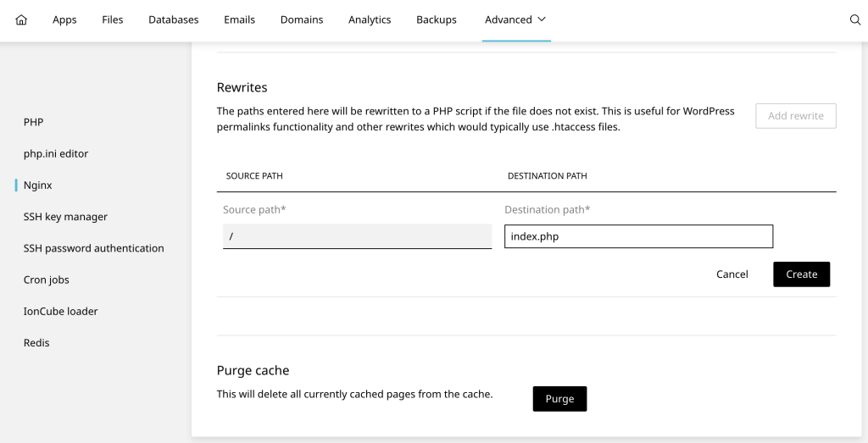This screenshot has height=443, width=868.
Task: Click the Rewrites section heading
Action: tap(242, 87)
